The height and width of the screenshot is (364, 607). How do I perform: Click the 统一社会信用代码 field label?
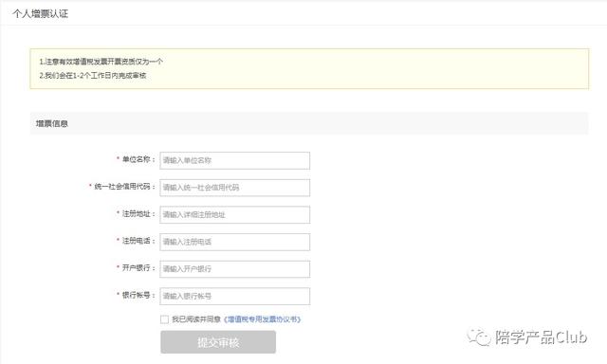coord(122,187)
